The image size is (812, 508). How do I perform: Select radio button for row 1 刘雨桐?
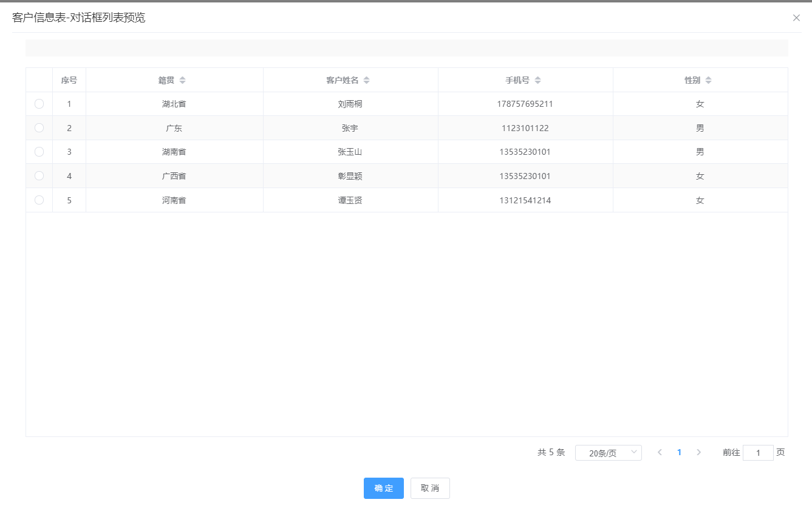pyautogui.click(x=39, y=104)
